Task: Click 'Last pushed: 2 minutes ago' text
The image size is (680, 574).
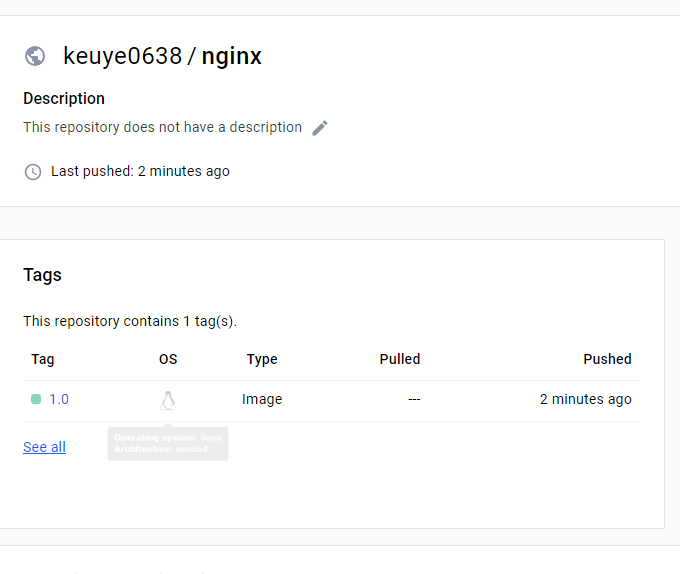Action: (x=140, y=172)
